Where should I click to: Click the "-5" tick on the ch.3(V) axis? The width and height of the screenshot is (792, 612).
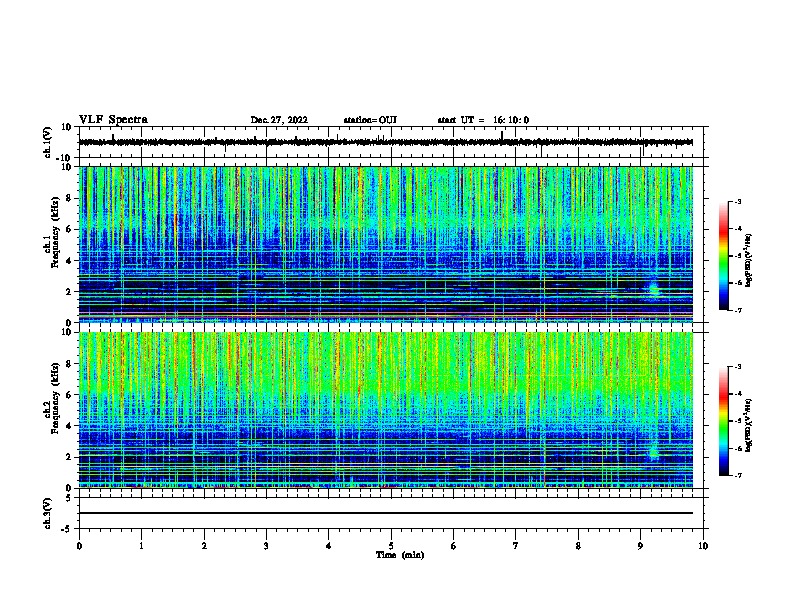pos(67,529)
